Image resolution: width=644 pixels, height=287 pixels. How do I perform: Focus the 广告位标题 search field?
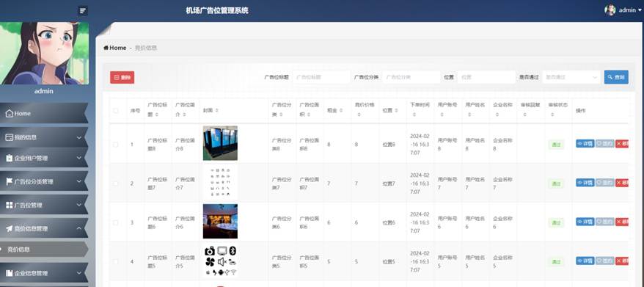click(x=321, y=77)
